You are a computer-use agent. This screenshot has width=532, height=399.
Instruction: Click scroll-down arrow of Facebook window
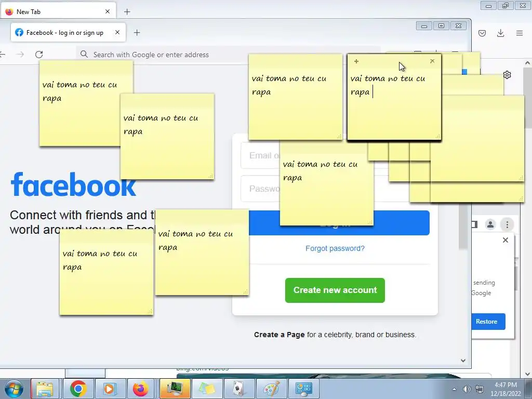(x=463, y=361)
